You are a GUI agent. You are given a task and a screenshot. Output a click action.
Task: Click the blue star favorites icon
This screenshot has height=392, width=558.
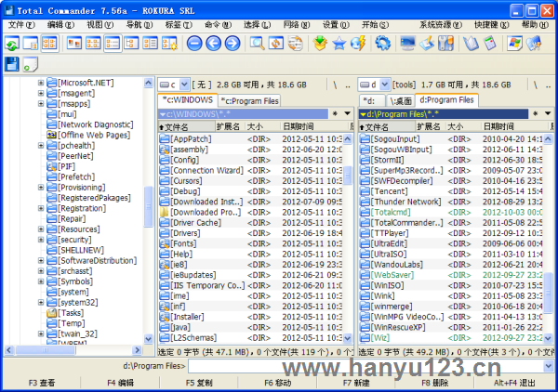[x=339, y=44]
